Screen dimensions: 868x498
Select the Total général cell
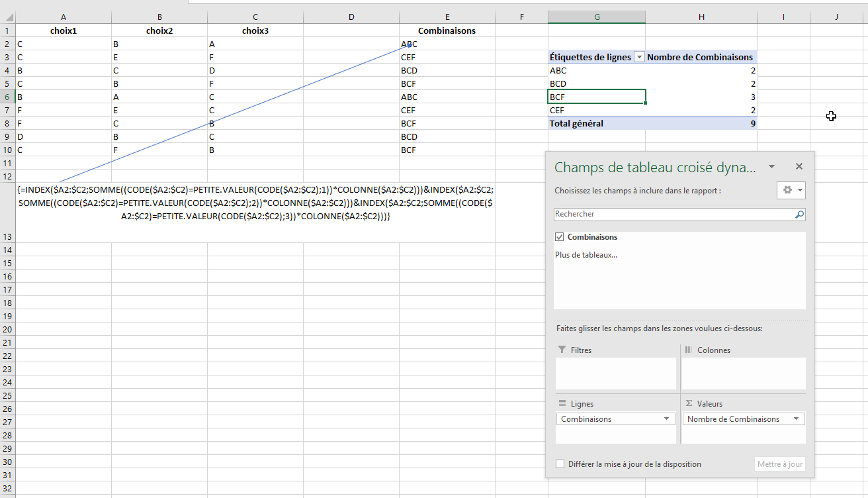[x=597, y=123]
